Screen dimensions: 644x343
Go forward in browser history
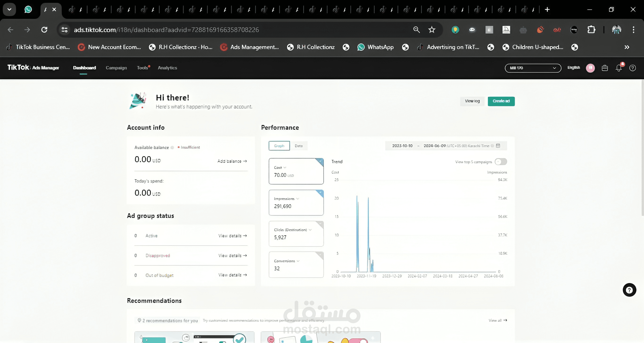pos(27,30)
